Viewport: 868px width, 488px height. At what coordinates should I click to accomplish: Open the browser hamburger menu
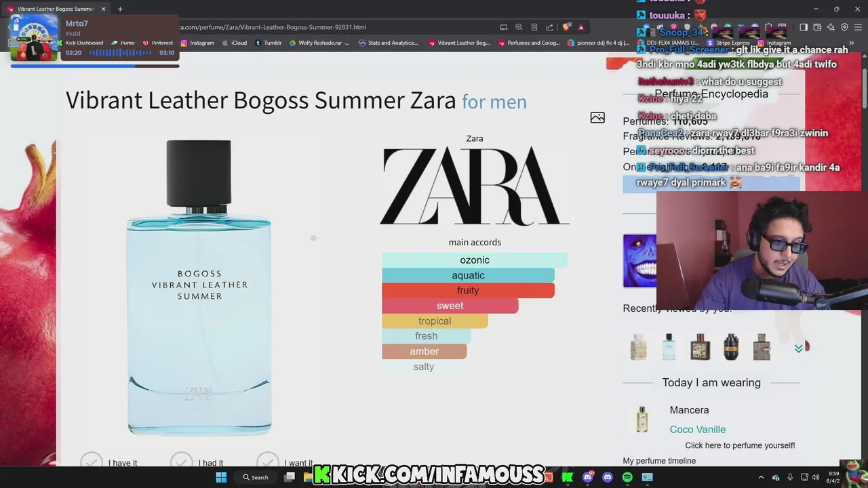click(x=858, y=27)
